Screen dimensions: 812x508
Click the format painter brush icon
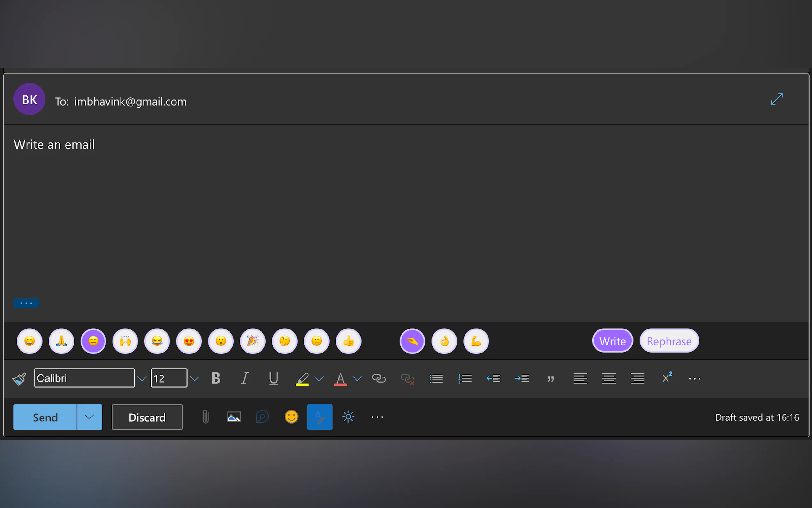click(20, 379)
